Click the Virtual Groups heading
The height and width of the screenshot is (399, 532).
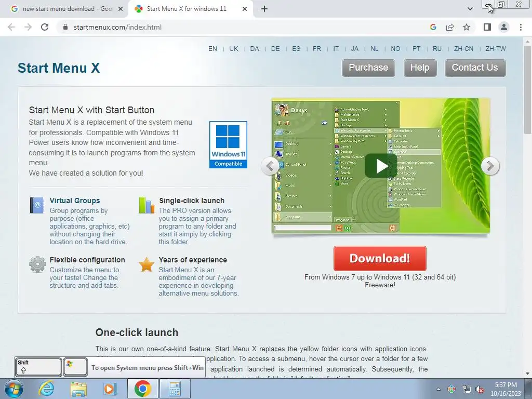pyautogui.click(x=75, y=201)
